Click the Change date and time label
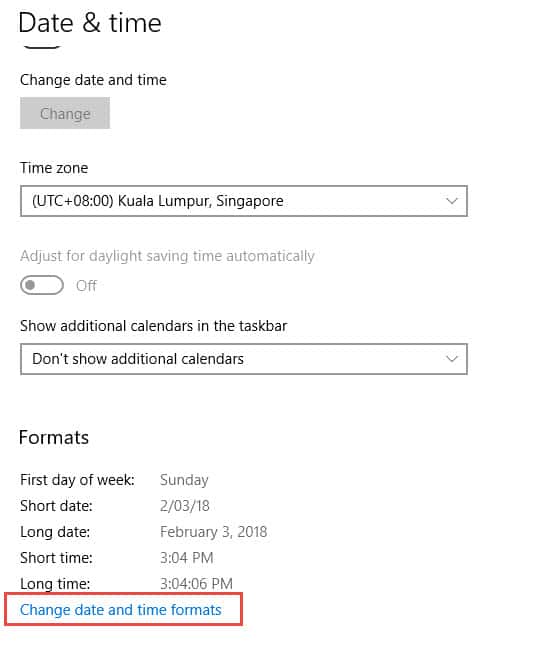The width and height of the screenshot is (555, 655). tap(93, 80)
